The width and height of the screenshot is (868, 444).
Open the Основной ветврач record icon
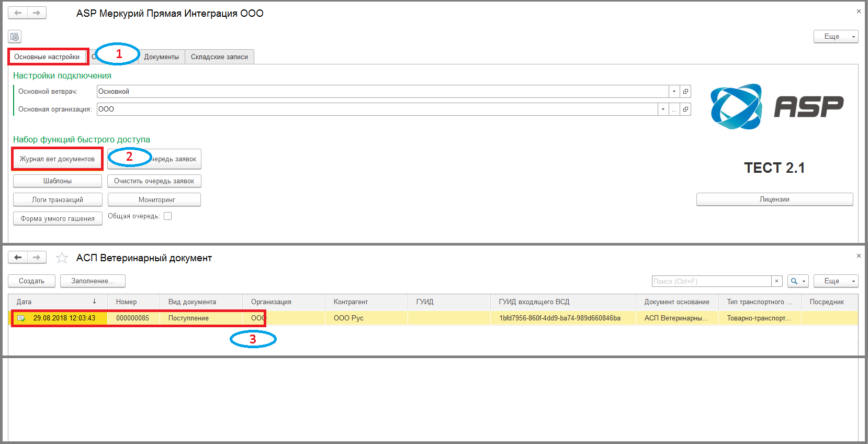pos(685,91)
